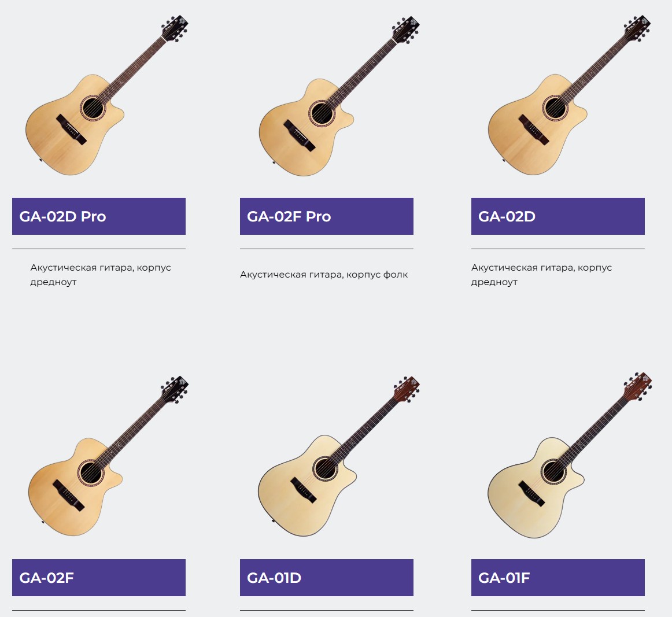
Task: Click the bridge of the GA-02F Pro guitar
Action: (x=299, y=135)
